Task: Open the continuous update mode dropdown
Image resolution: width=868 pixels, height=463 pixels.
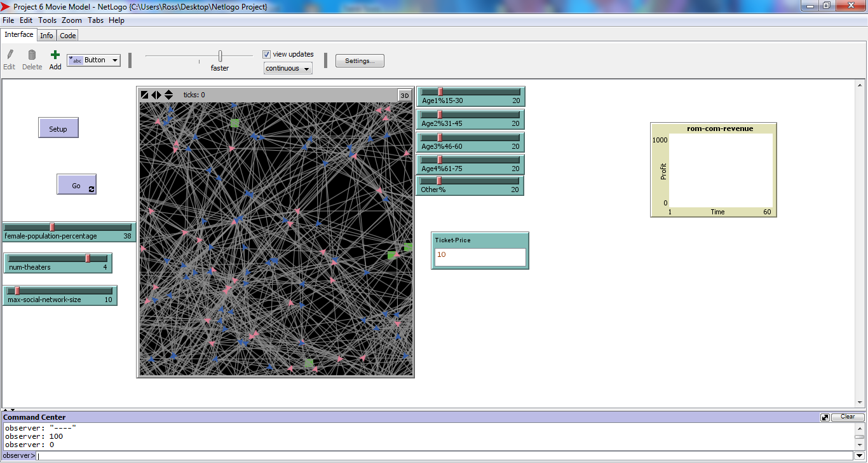Action: (288, 69)
